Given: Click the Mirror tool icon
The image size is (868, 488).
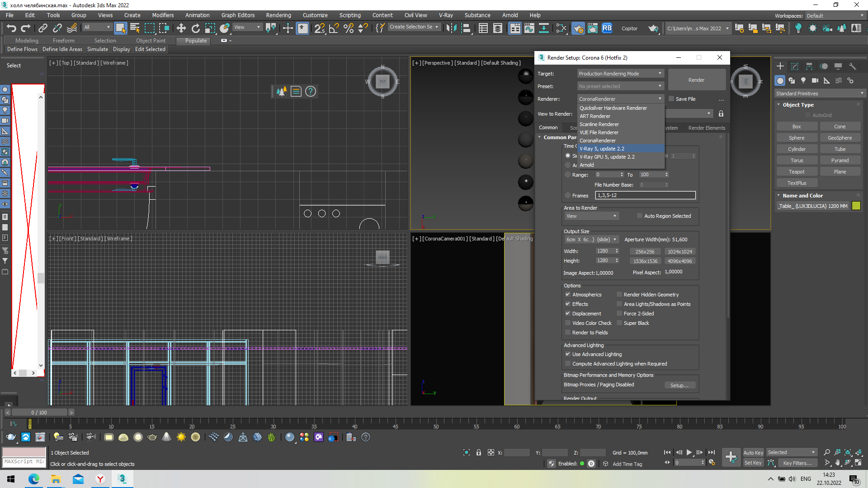Looking at the screenshot, I should [451, 28].
